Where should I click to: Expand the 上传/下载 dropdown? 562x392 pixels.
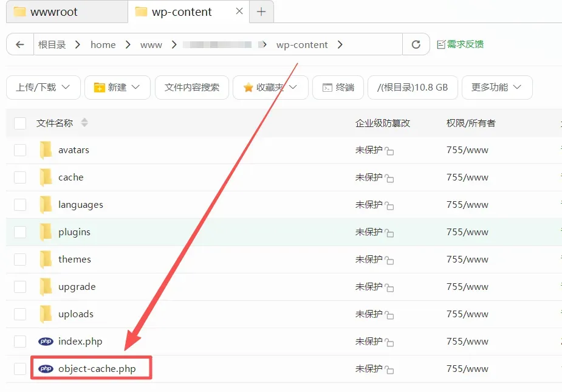click(43, 88)
